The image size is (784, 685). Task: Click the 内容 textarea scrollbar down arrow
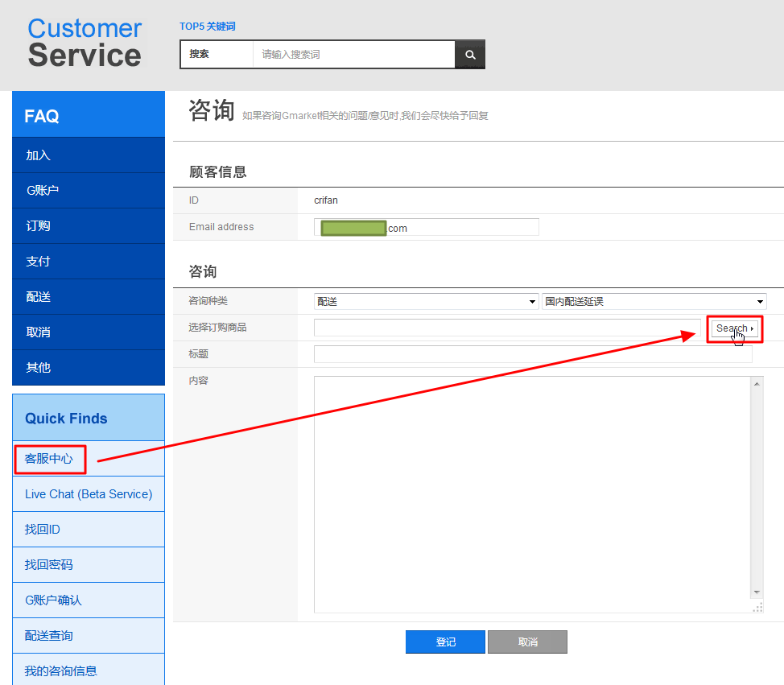pyautogui.click(x=757, y=592)
